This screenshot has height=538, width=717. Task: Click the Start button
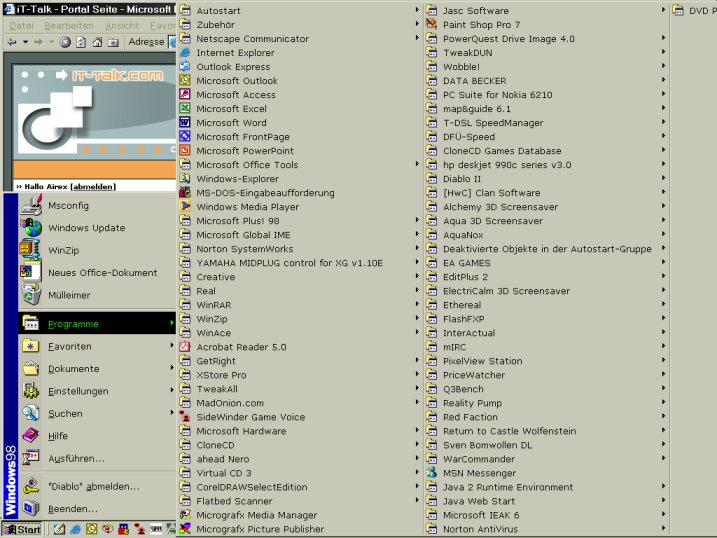tap(22, 529)
